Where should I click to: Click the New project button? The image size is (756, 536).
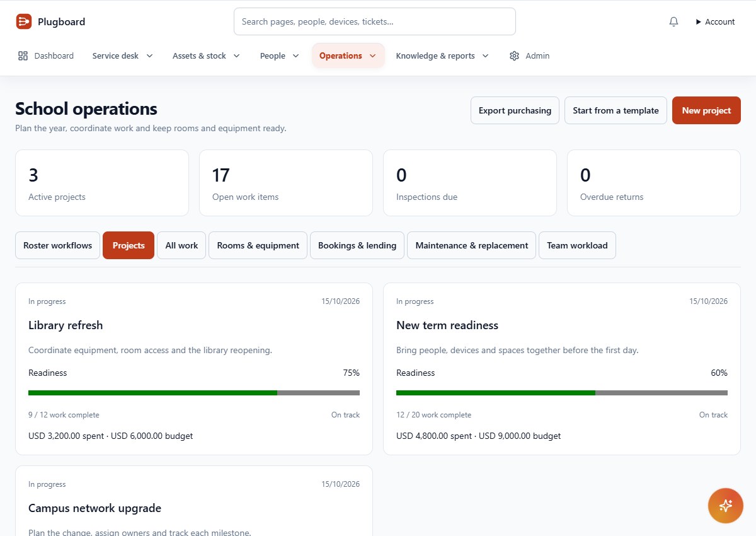pos(706,110)
